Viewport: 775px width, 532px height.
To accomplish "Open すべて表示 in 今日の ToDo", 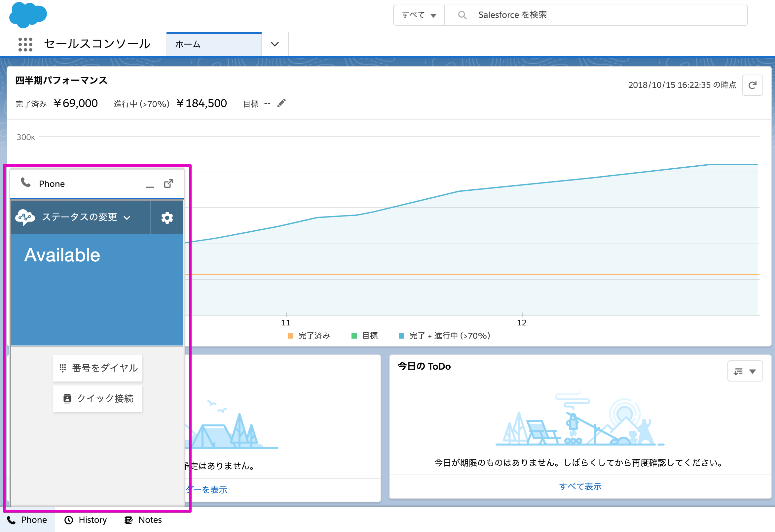I will pyautogui.click(x=580, y=486).
